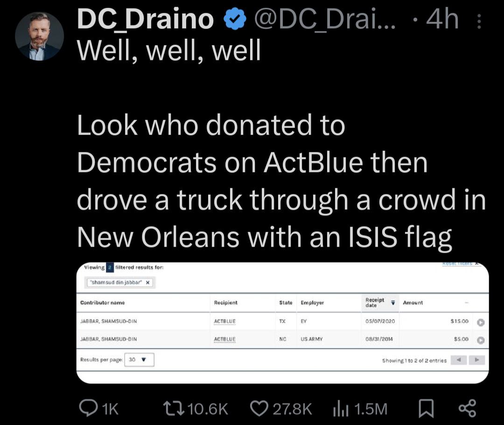The width and height of the screenshot is (504, 425).
Task: Open the DC_Draino display name
Action: (x=145, y=20)
